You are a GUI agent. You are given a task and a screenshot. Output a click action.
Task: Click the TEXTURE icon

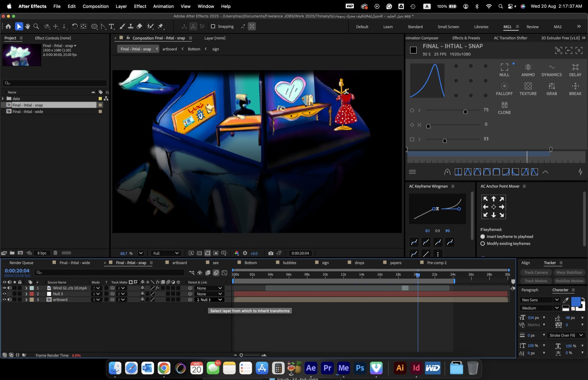(528, 89)
